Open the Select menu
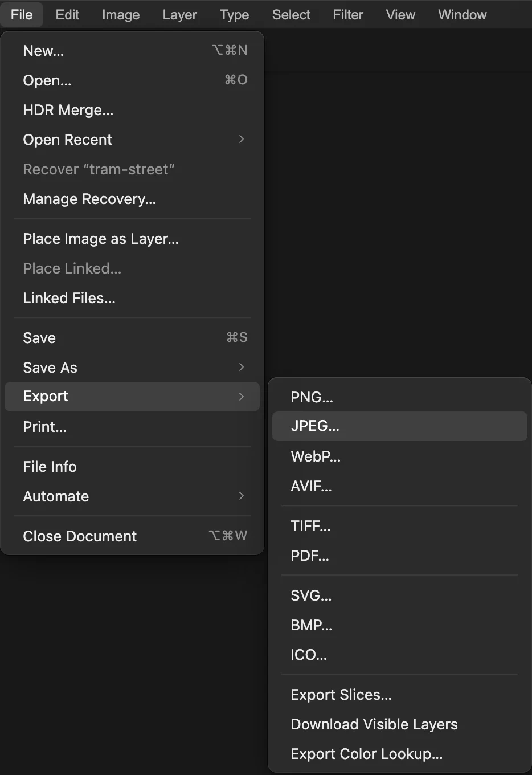 point(291,14)
